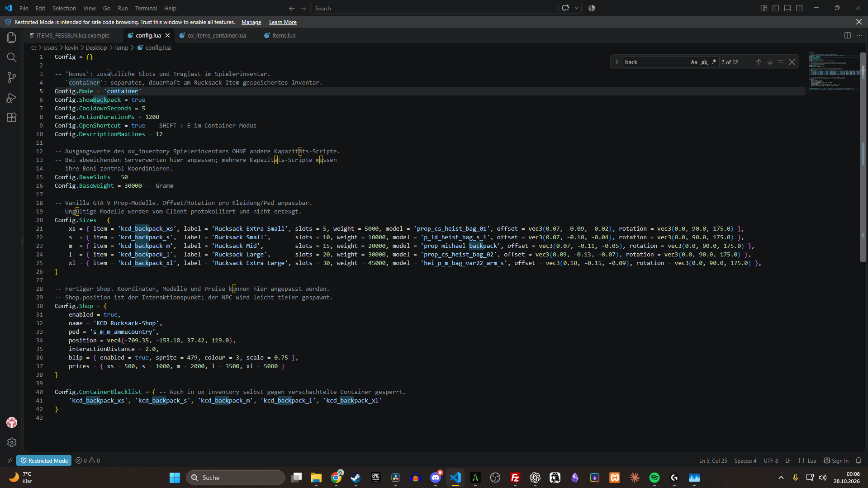This screenshot has height=488, width=868.
Task: Open the Explorer view in activity bar
Action: click(x=12, y=38)
